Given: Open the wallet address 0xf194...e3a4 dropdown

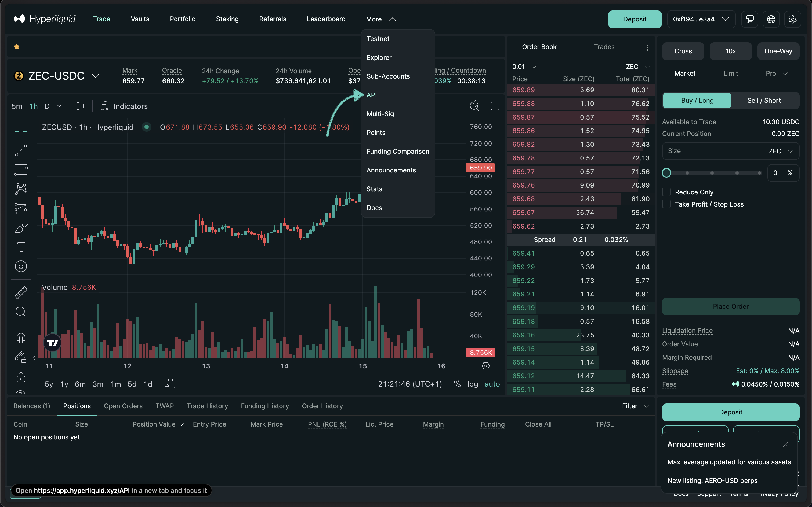Looking at the screenshot, I should click(x=701, y=19).
